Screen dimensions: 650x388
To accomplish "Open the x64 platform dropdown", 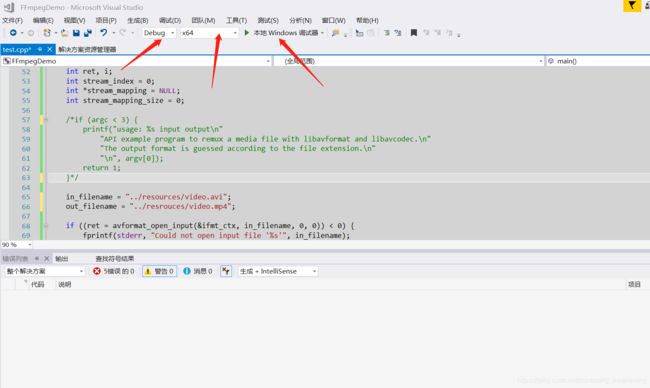I will pyautogui.click(x=209, y=33).
